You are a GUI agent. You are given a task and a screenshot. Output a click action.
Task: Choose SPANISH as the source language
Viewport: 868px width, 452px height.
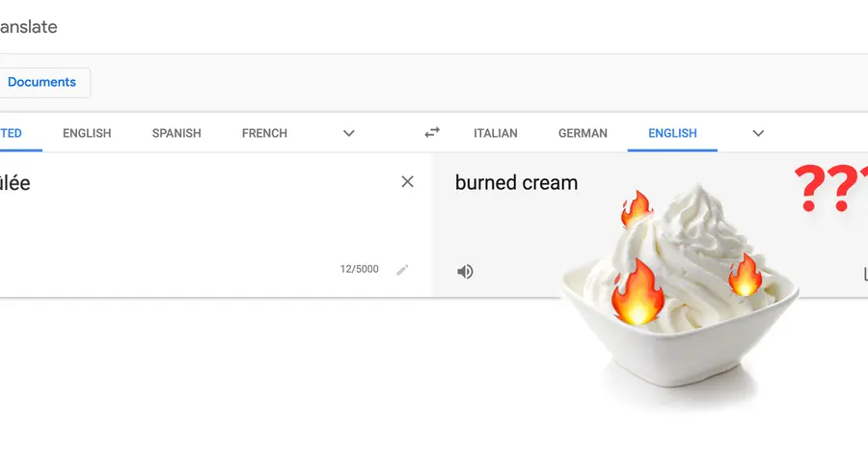pyautogui.click(x=176, y=133)
